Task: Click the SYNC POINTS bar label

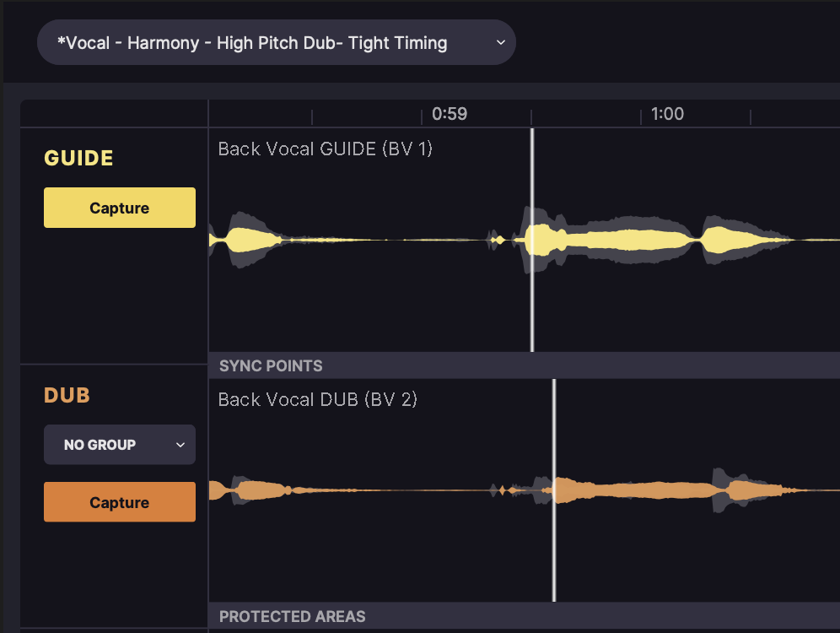Action: (271, 366)
